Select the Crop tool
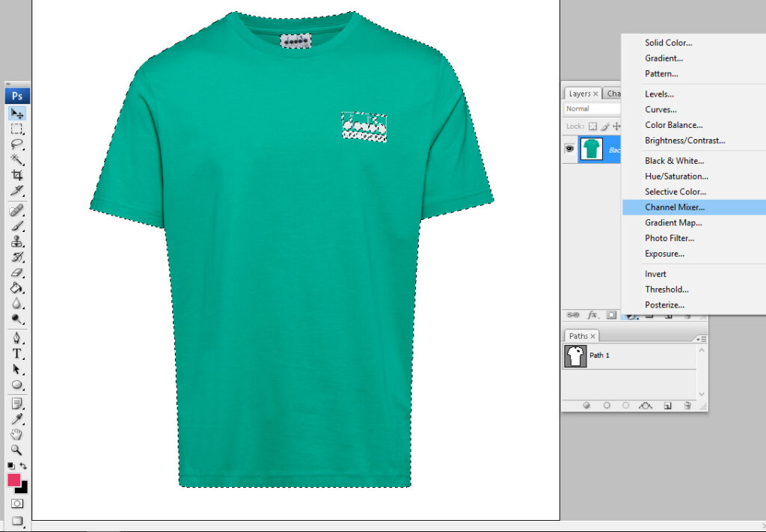 click(16, 175)
